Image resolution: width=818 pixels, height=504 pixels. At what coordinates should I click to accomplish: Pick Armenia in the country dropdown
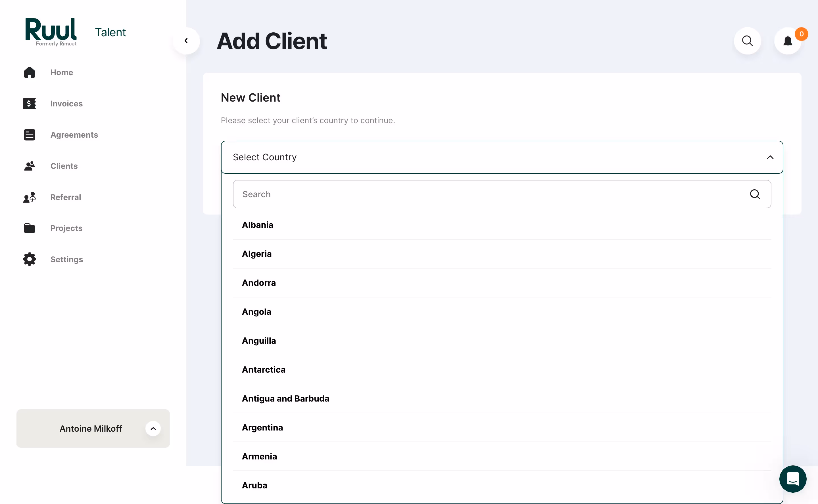point(259,456)
